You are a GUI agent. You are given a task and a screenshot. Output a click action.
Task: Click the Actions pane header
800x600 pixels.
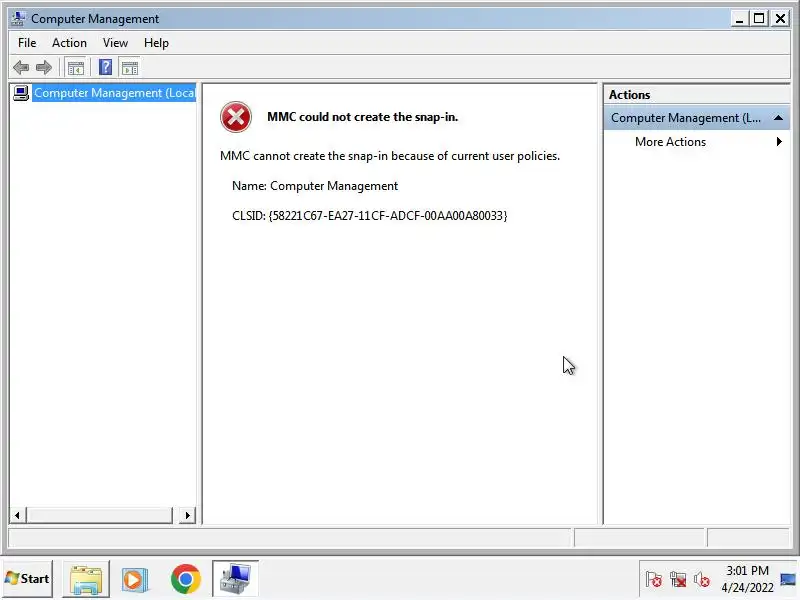point(696,95)
